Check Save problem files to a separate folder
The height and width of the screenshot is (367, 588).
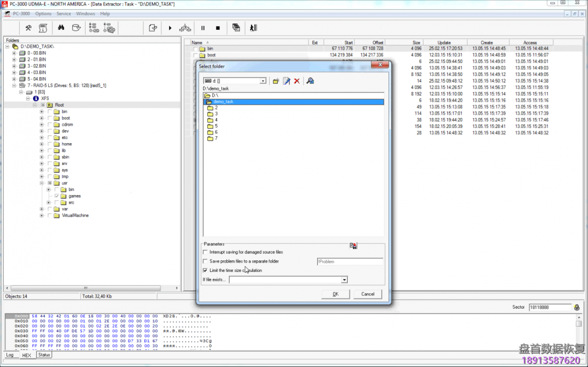[x=205, y=261]
